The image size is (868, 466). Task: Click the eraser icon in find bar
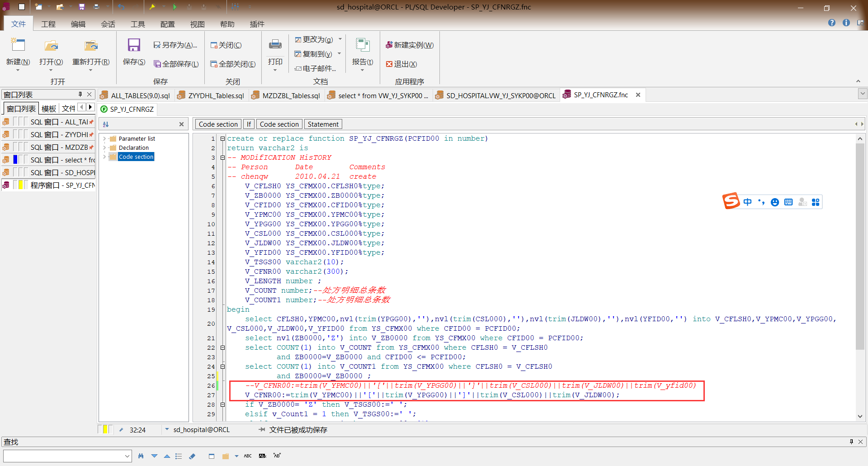coord(192,456)
